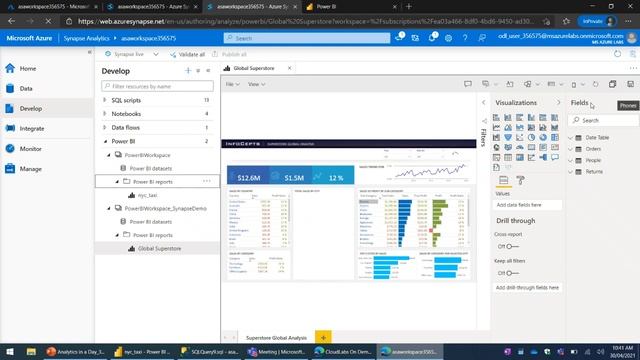Open the Format paint roller tab

click(520, 180)
